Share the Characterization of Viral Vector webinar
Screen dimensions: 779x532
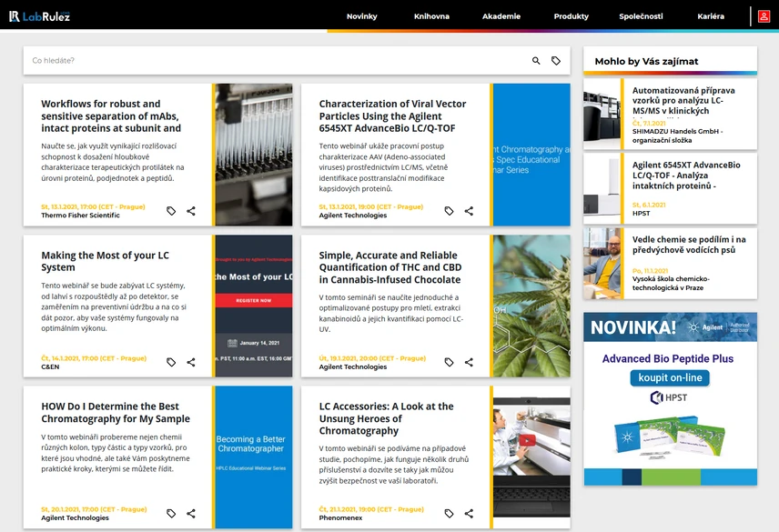[469, 211]
